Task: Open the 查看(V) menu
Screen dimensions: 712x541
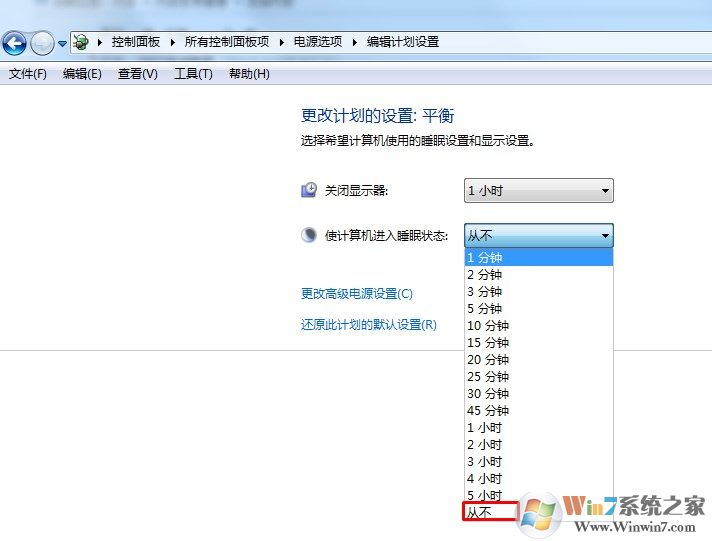Action: click(138, 74)
